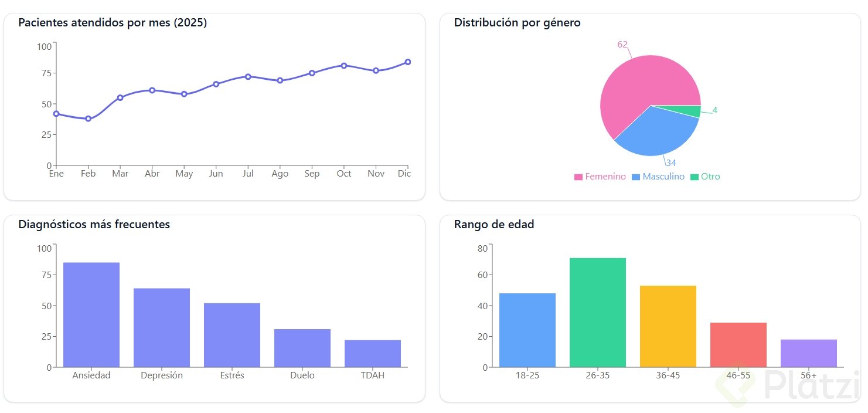This screenshot has height=413, width=868.
Task: Click the Ansiedad bar
Action: pyautogui.click(x=91, y=315)
